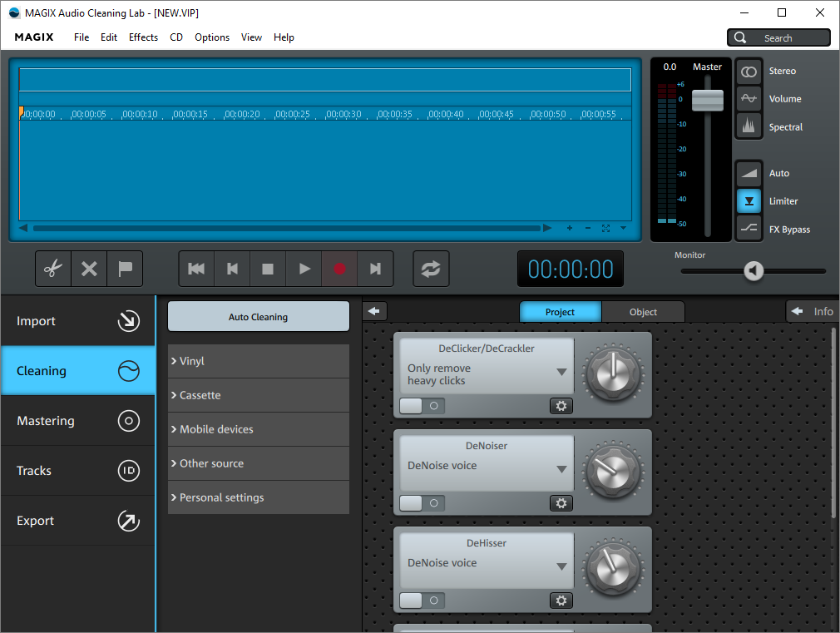Image resolution: width=840 pixels, height=633 pixels.
Task: Toggle loop playback icon
Action: pos(431,269)
